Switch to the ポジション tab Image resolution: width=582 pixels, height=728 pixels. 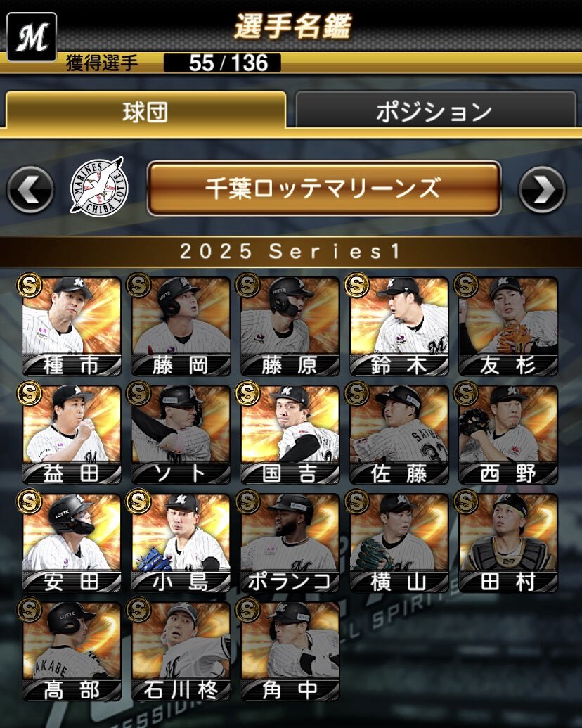[435, 110]
